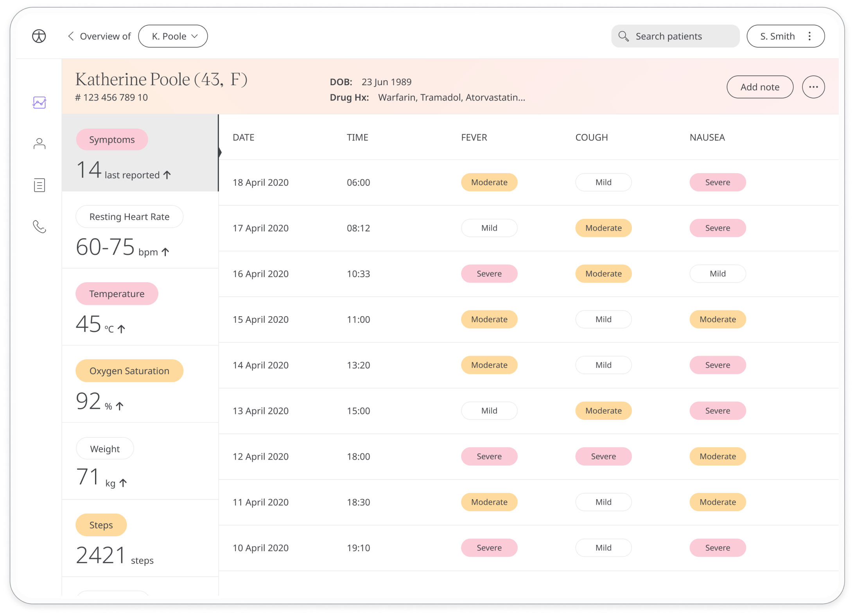854x616 pixels.
Task: Click the Mild cough tag for 10 April
Action: (x=603, y=548)
